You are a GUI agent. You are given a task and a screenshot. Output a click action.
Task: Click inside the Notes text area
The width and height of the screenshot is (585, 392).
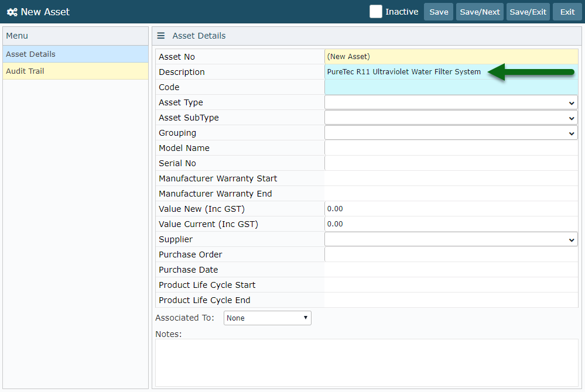(367, 363)
